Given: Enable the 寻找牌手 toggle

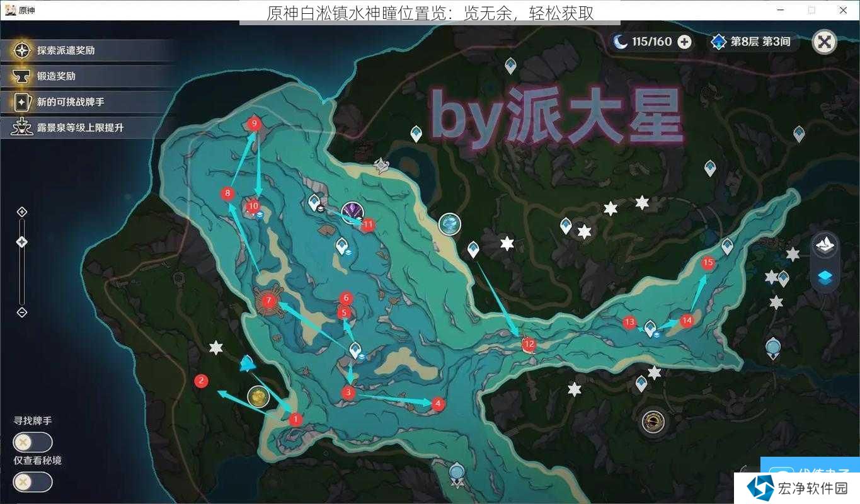Looking at the screenshot, I should click(x=32, y=442).
